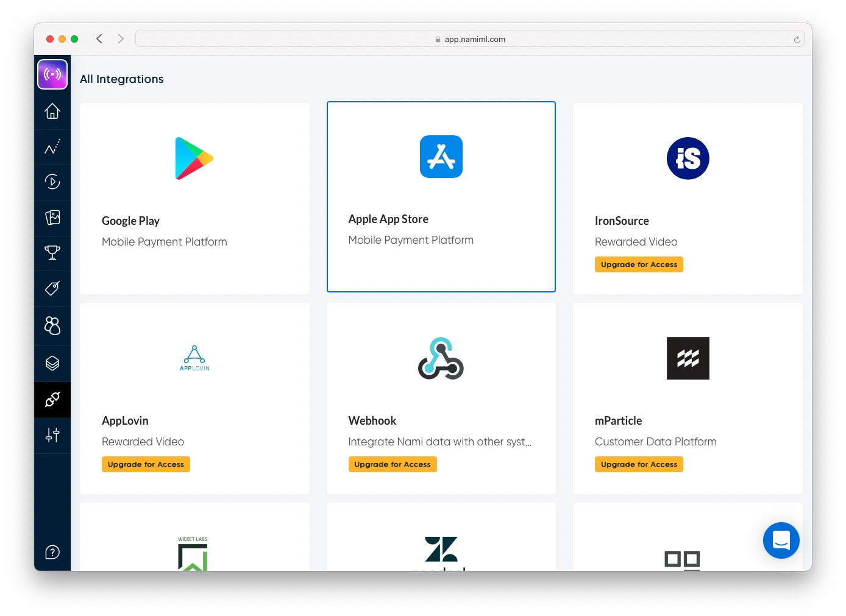Screen dimensions: 846x616
Task: Click the All Integrations heading
Action: pyautogui.click(x=122, y=79)
